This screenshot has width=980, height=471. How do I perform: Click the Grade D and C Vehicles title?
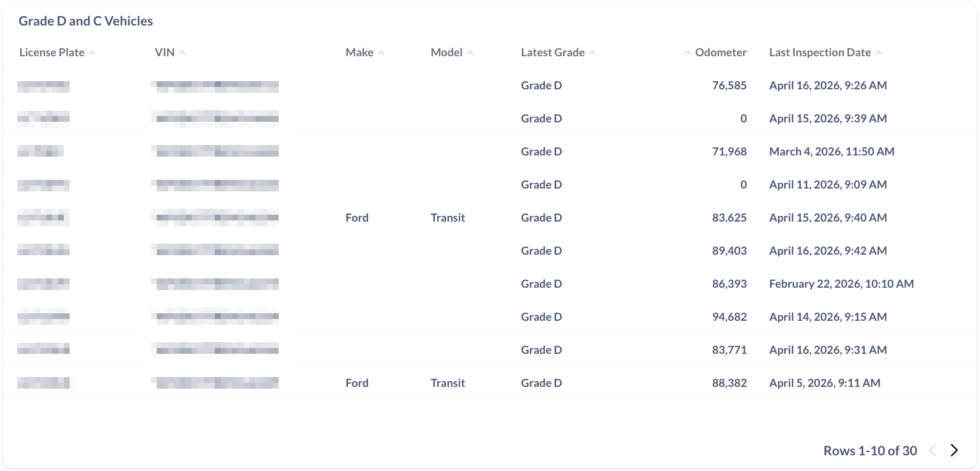click(x=86, y=21)
